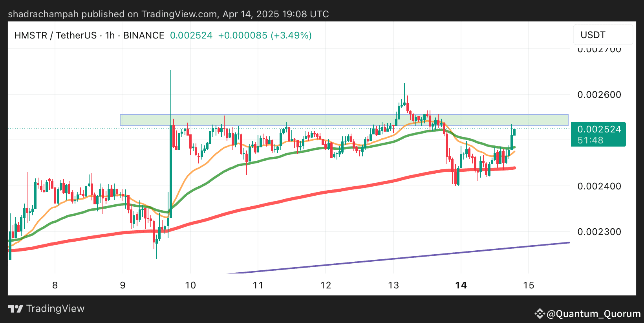
Task: Click the TradingView logo icon
Action: (x=16, y=309)
